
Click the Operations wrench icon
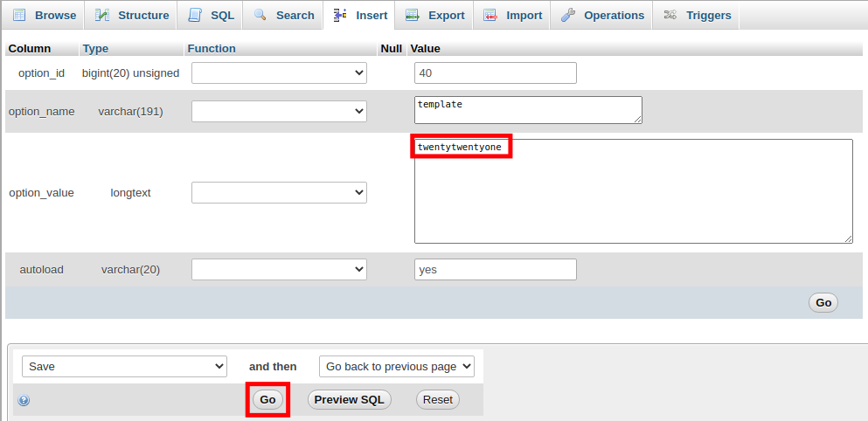click(567, 15)
